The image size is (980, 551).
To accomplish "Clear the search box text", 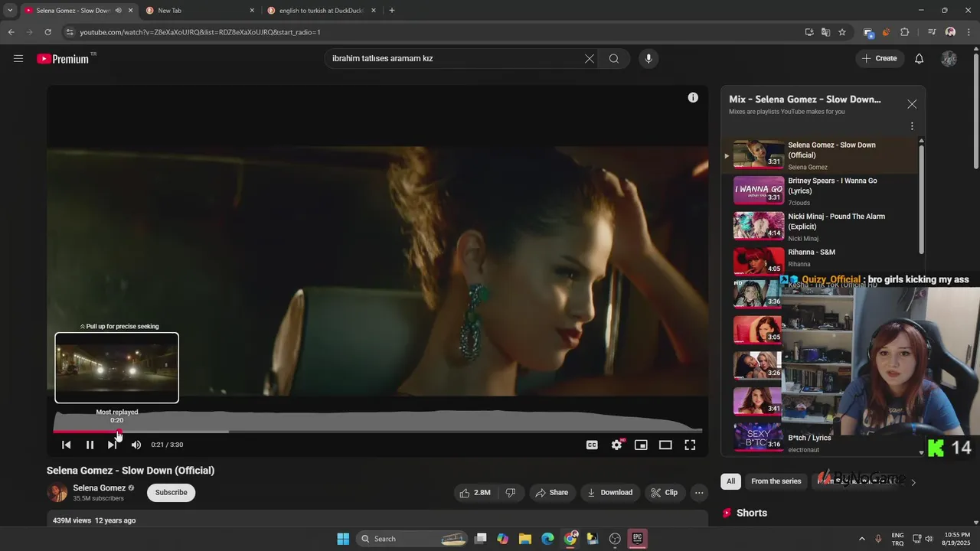I will pyautogui.click(x=590, y=58).
